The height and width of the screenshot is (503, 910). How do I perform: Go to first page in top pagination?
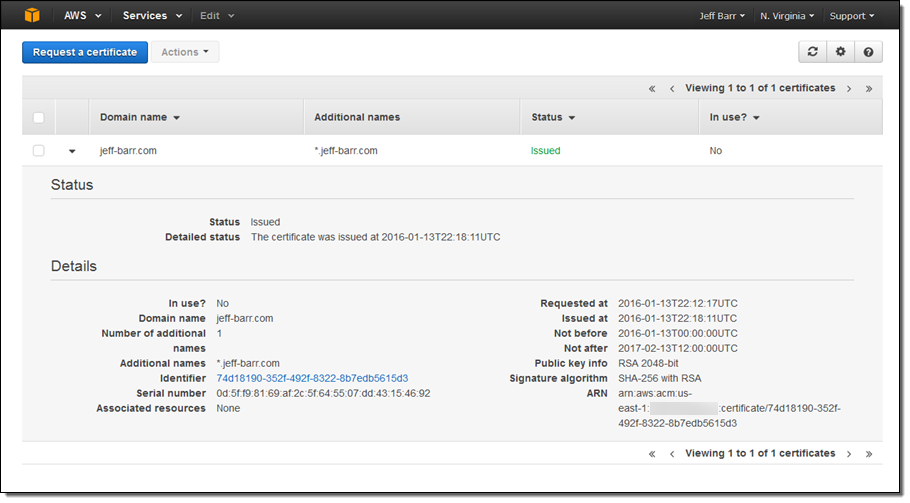point(652,89)
